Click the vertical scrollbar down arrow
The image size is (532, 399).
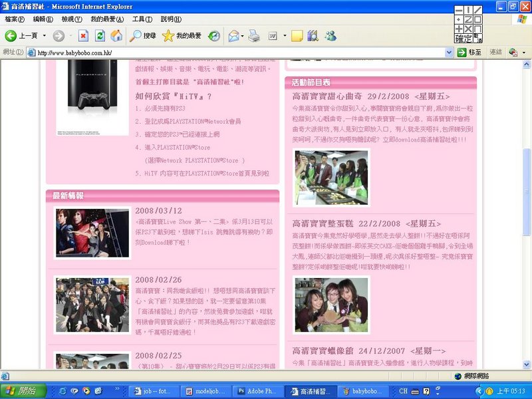tap(527, 365)
